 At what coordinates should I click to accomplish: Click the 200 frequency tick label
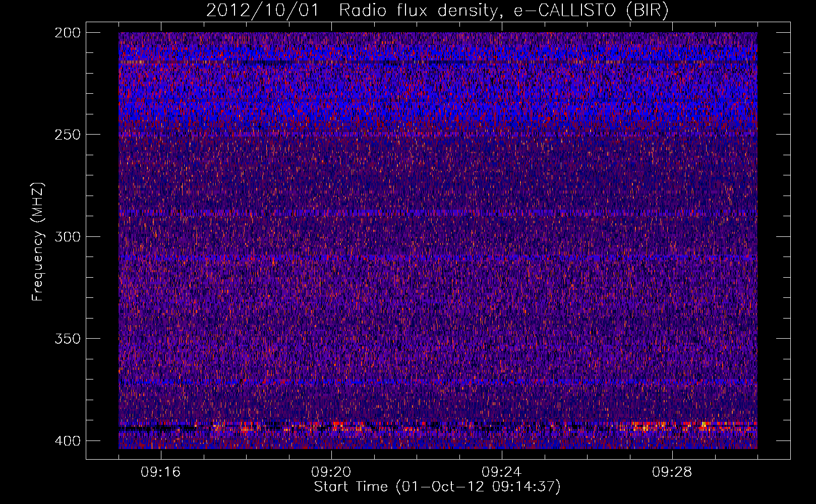(x=67, y=33)
